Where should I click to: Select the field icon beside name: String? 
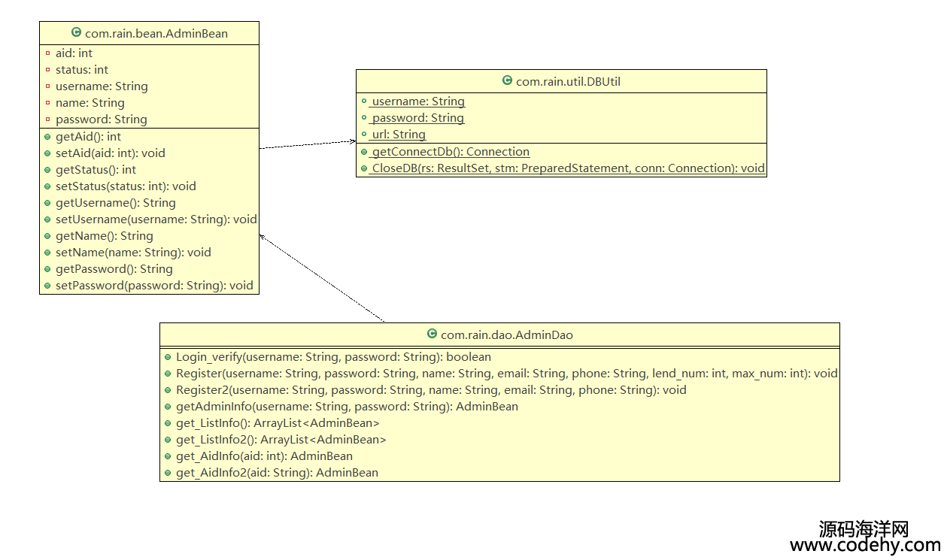point(47,103)
